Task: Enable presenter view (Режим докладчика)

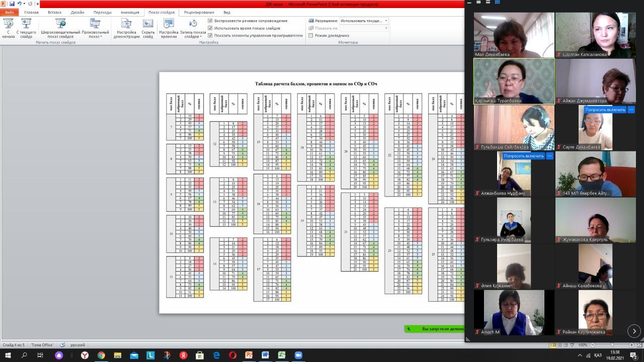Action: [x=310, y=36]
